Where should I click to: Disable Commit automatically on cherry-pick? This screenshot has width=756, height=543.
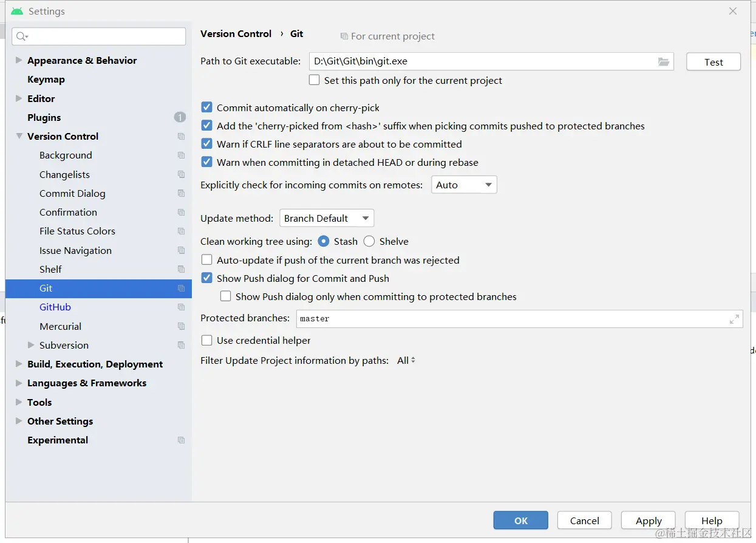[x=207, y=108]
